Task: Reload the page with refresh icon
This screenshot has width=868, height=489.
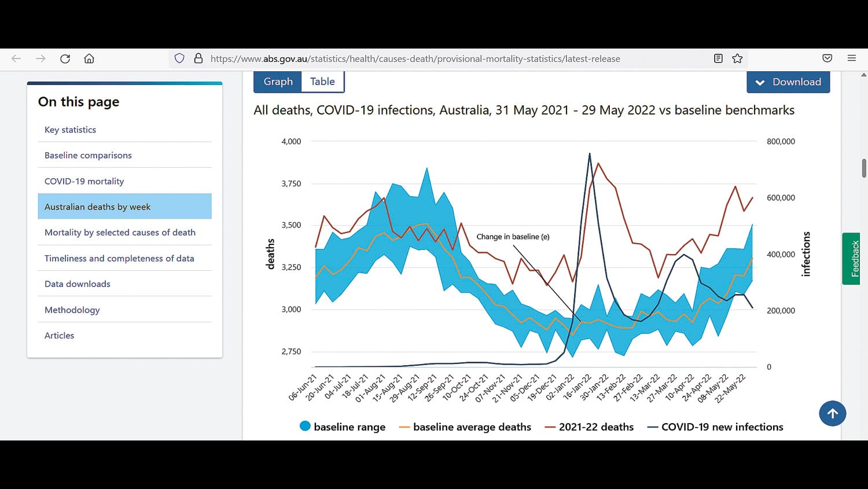Action: pyautogui.click(x=65, y=58)
